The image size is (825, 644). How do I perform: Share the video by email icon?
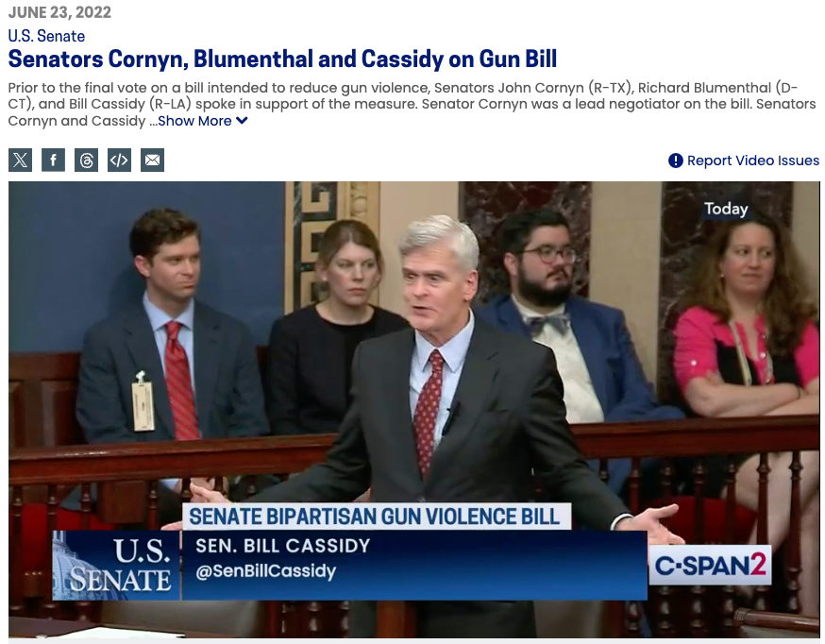[x=152, y=161]
